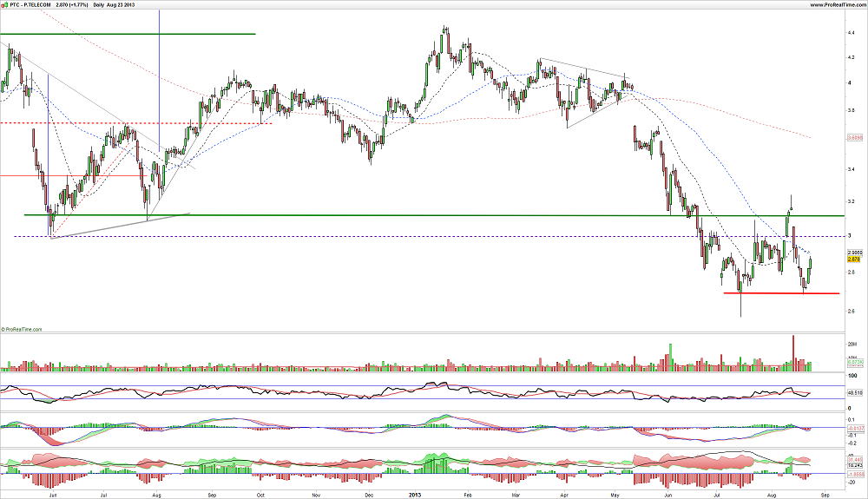This screenshot has height=499, width=868.
Task: Click the Mar label on time axis
Action: tap(516, 494)
